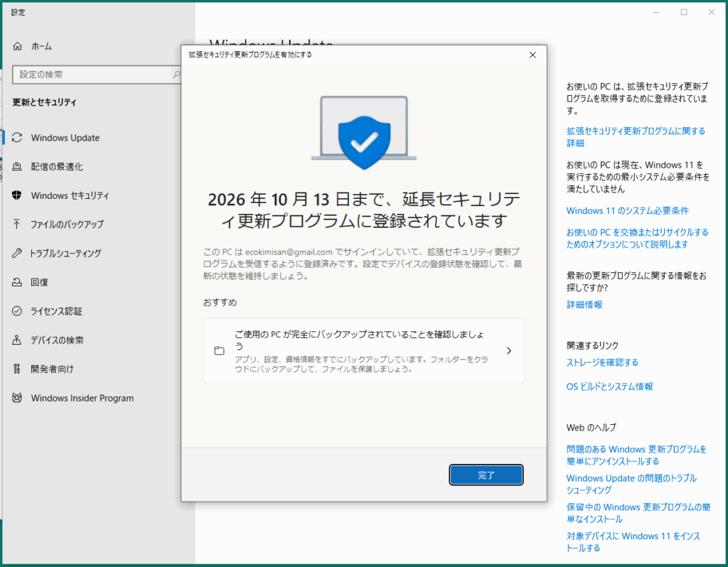Click the Windows セキュリティ shield icon
The width and height of the screenshot is (728, 567).
[x=17, y=195]
